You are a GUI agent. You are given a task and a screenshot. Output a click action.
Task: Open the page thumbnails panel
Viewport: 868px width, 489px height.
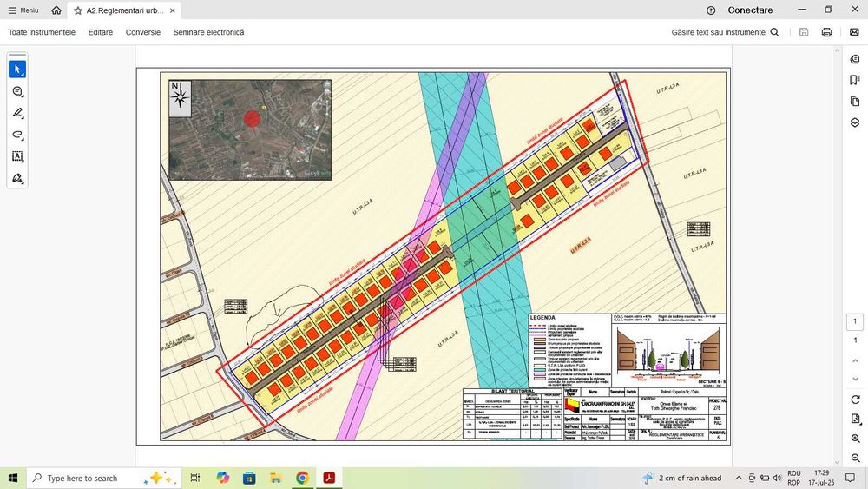coord(855,102)
